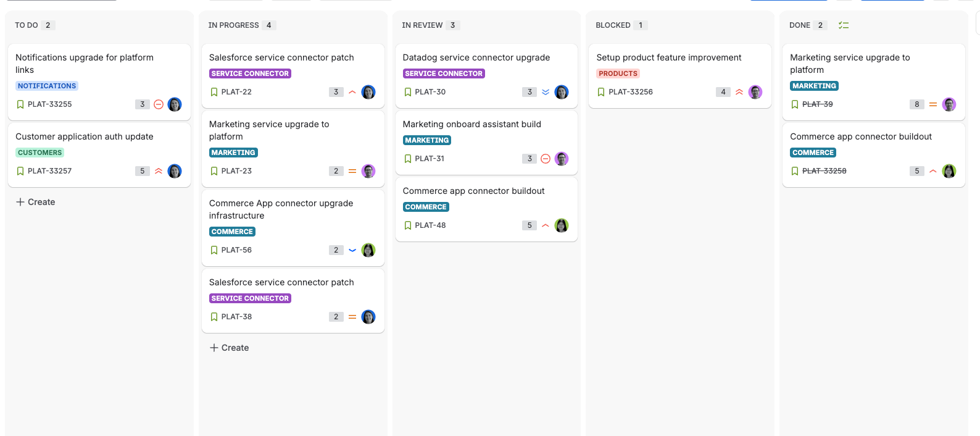Click the low priority chevron on PLAT-56

click(352, 250)
